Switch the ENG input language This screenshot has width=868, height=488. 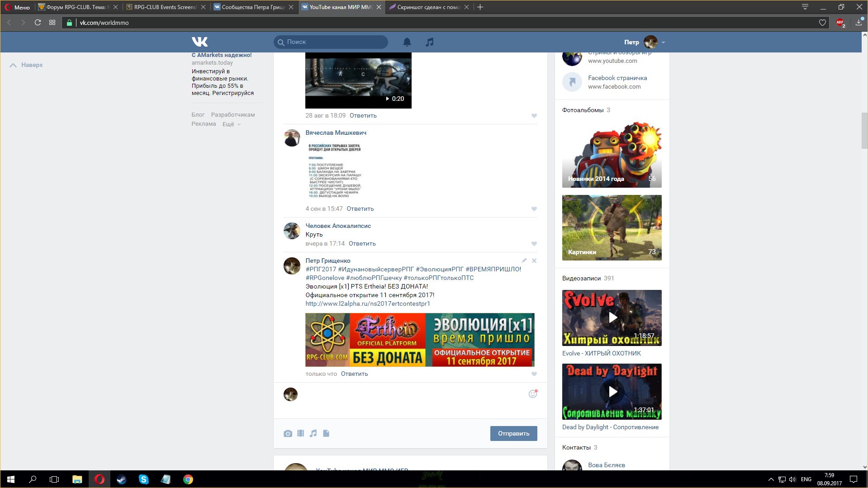tap(806, 479)
